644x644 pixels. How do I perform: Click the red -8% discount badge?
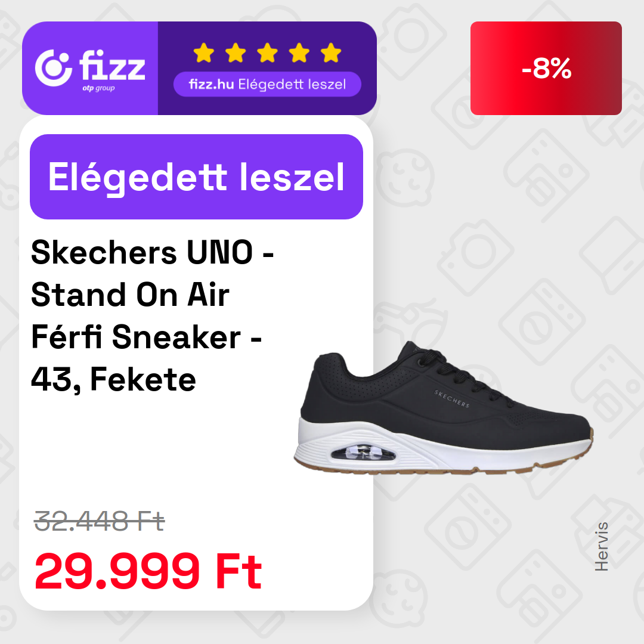pyautogui.click(x=546, y=68)
